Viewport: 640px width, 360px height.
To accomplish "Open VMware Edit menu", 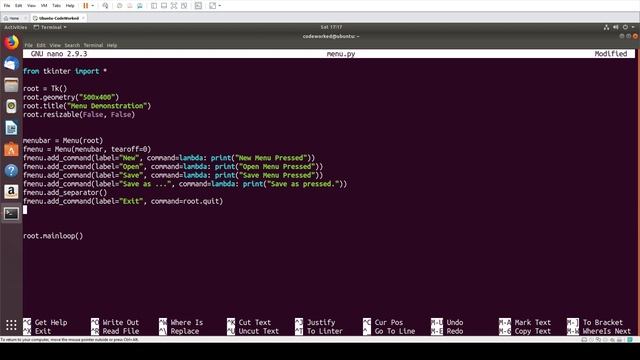I will [18, 6].
